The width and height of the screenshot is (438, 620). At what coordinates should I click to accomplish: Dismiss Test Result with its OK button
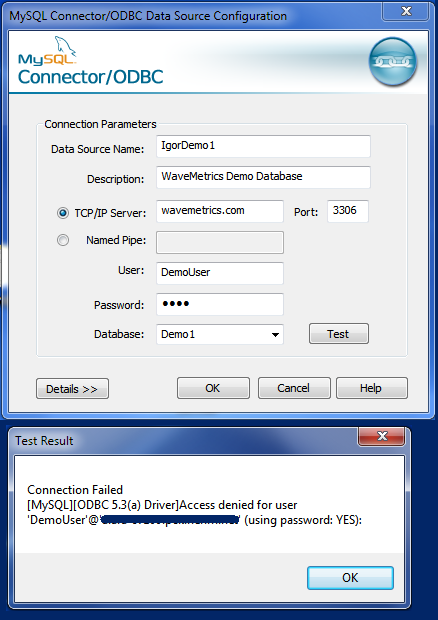pyautogui.click(x=350, y=578)
